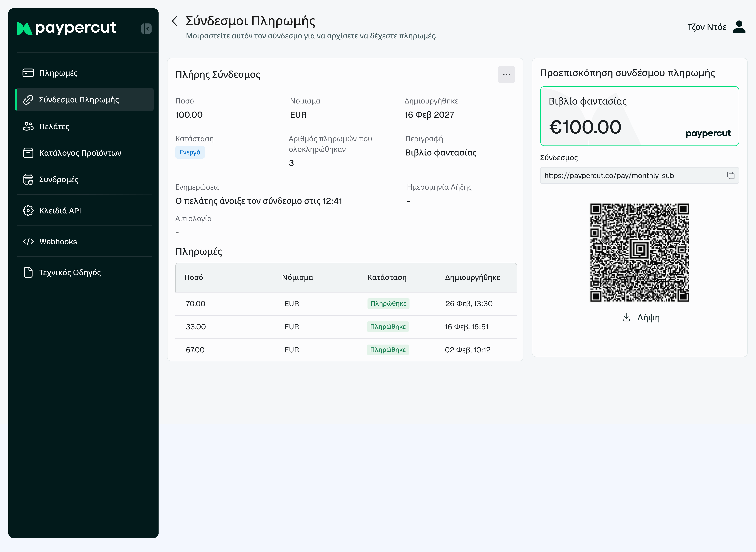Image resolution: width=756 pixels, height=552 pixels.
Task: Click the date 26 Φεβ, 13:30
Action: tap(469, 303)
